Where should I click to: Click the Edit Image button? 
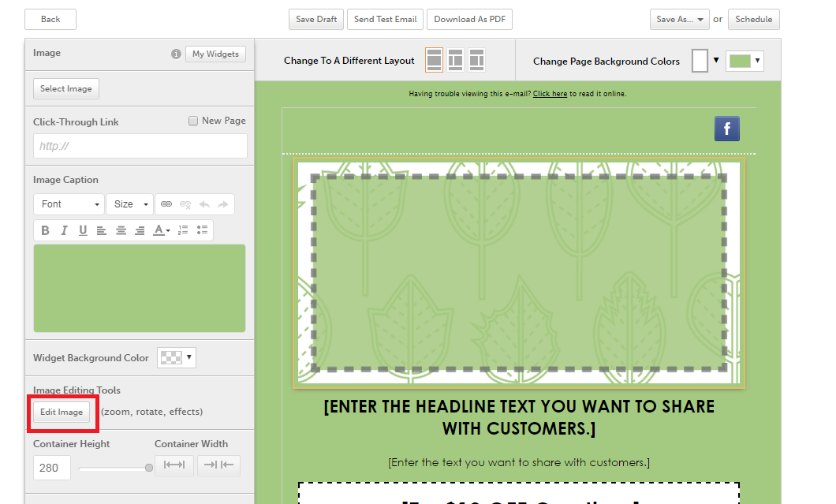point(62,412)
